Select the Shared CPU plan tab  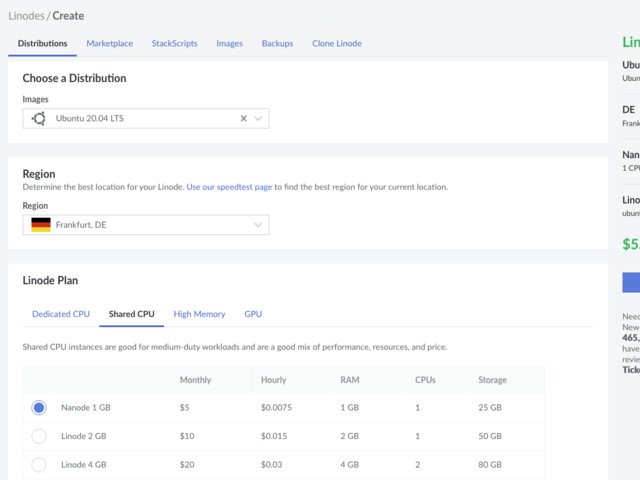131,314
